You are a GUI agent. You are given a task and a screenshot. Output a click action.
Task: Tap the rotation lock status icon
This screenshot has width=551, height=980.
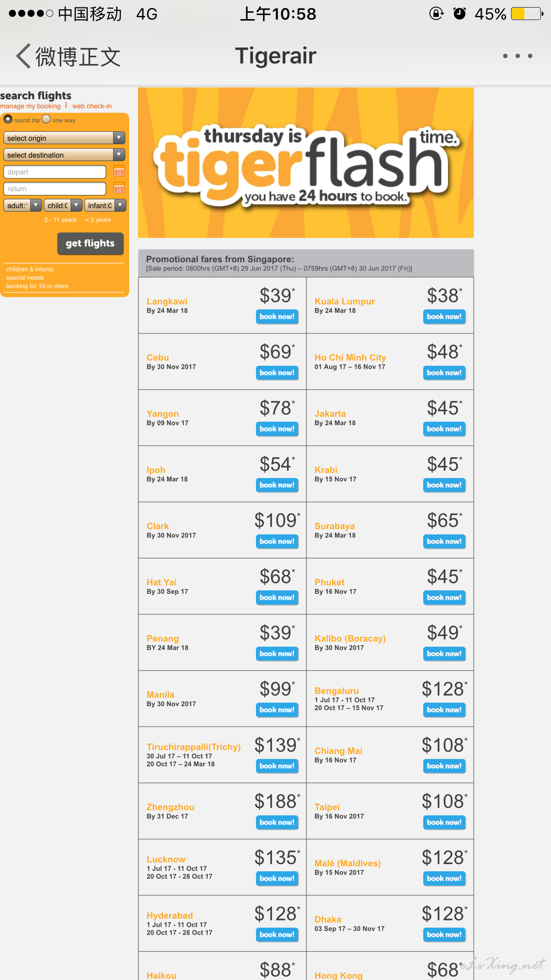pos(437,14)
